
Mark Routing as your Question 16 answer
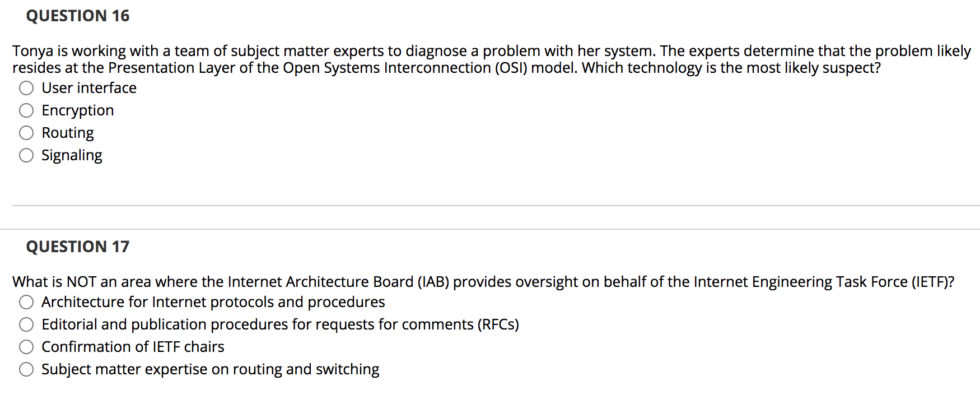coord(26,133)
